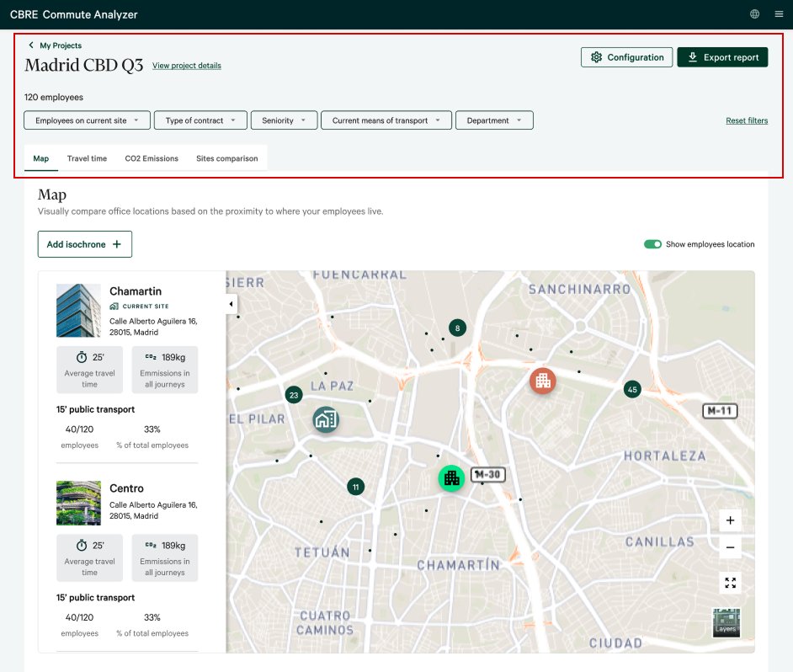Image resolution: width=793 pixels, height=672 pixels.
Task: Open View project details link
Action: [x=187, y=66]
